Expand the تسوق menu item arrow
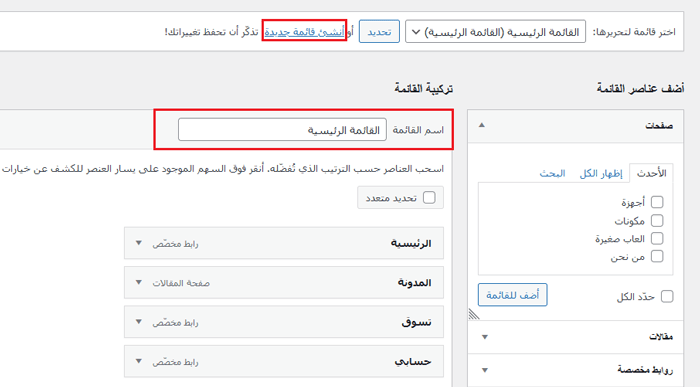700x387 pixels. tap(139, 322)
